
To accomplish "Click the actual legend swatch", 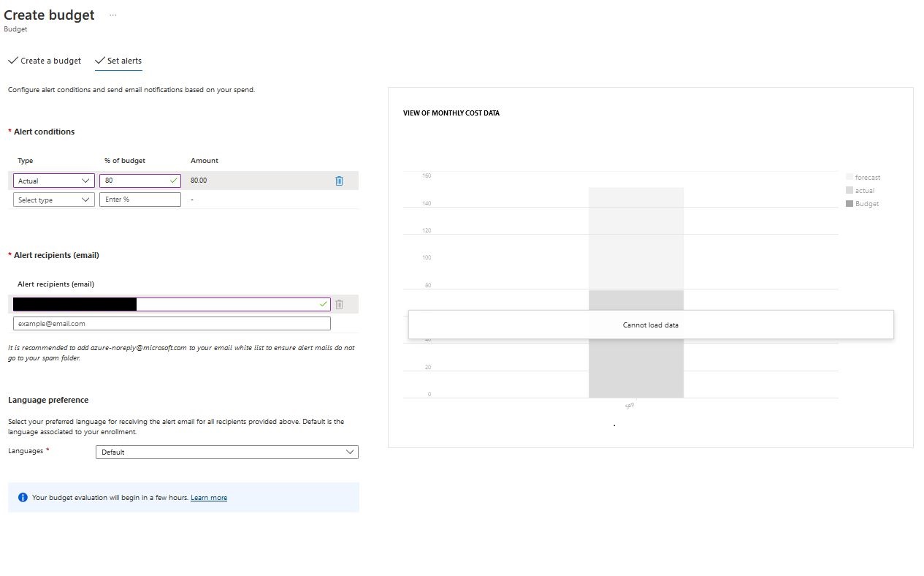I will click(849, 190).
